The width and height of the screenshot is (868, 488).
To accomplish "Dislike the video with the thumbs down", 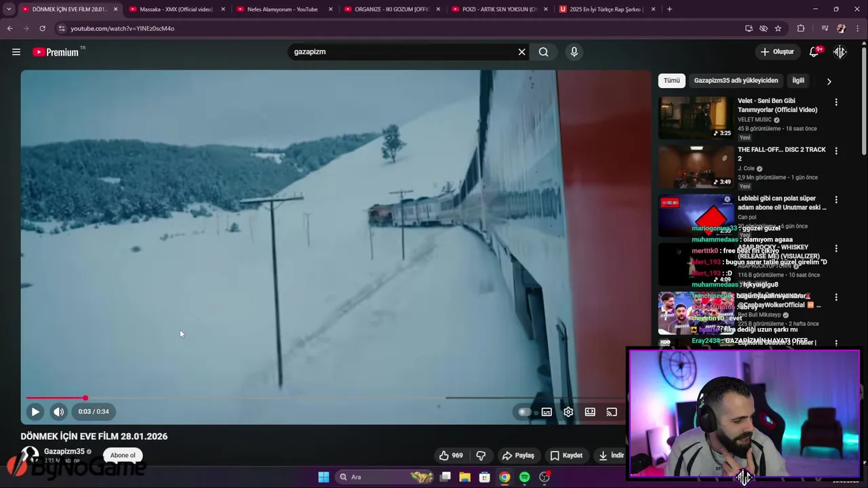I will tap(481, 455).
